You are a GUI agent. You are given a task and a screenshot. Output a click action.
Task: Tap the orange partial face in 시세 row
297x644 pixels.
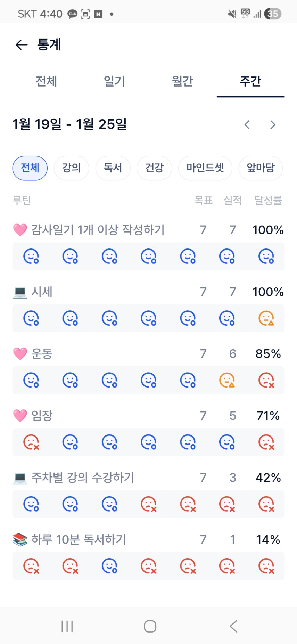click(x=266, y=318)
